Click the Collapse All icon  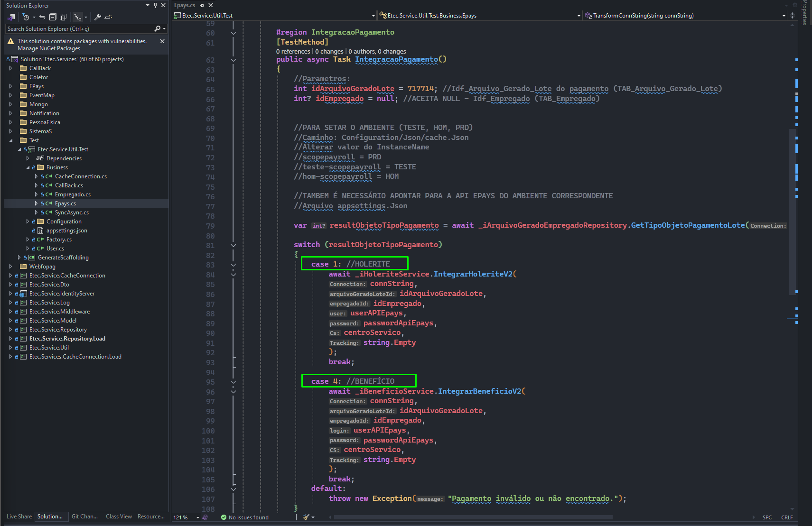coord(53,17)
